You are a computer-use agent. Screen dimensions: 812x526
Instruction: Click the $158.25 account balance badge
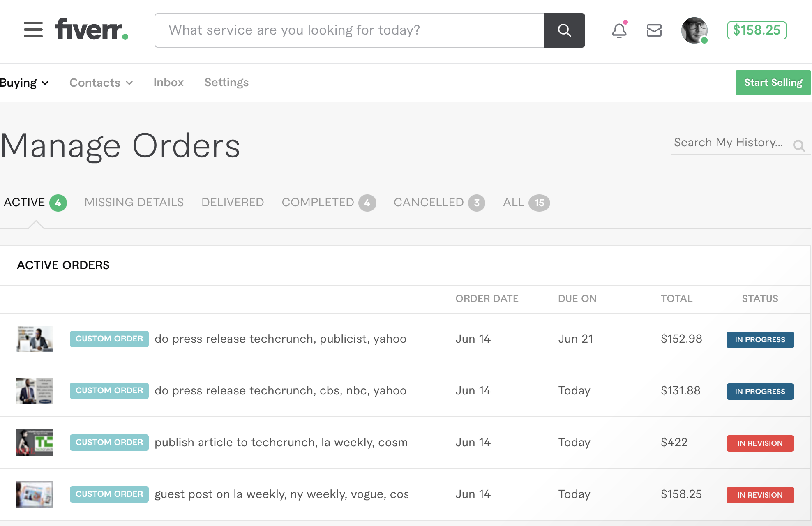tap(757, 30)
